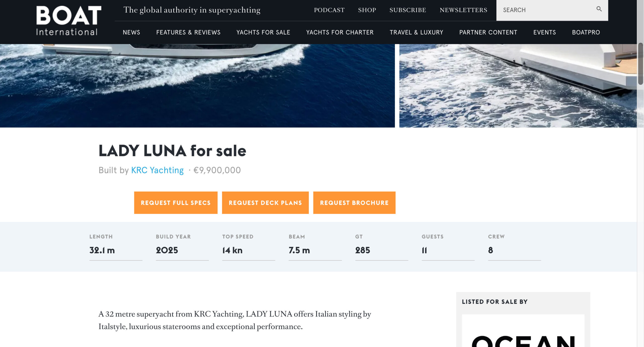The width and height of the screenshot is (644, 347).
Task: Click the BOAT International logo
Action: point(68,21)
